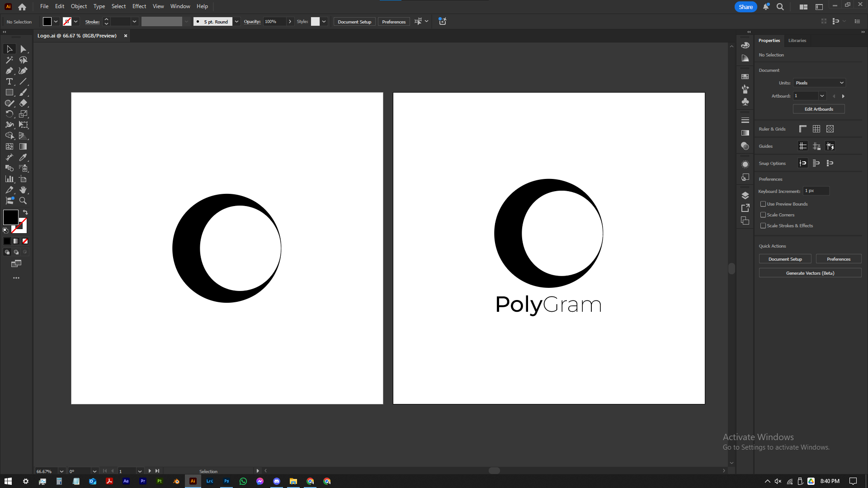Select the Direct Selection tool
Screen dimensions: 868x488
24,49
